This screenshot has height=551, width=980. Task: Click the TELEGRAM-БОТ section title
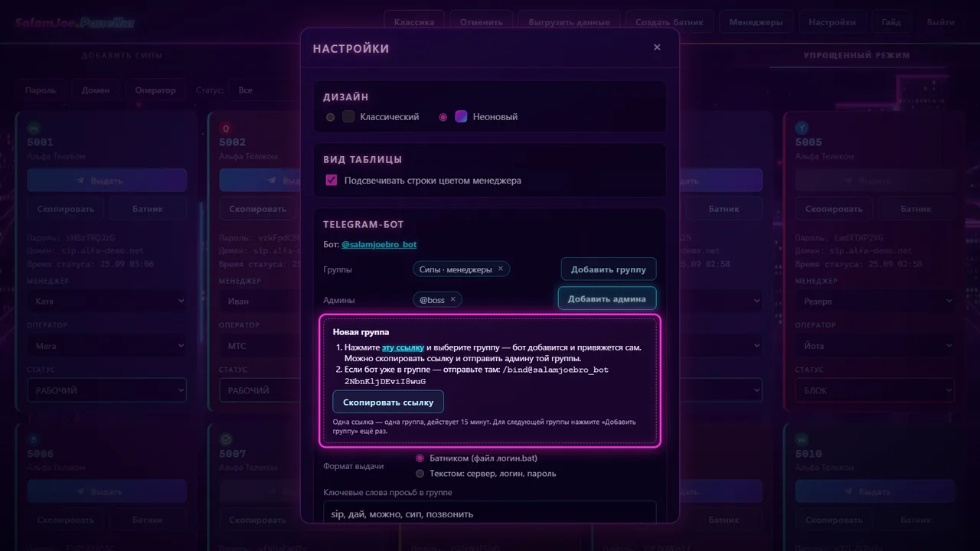[x=364, y=224]
